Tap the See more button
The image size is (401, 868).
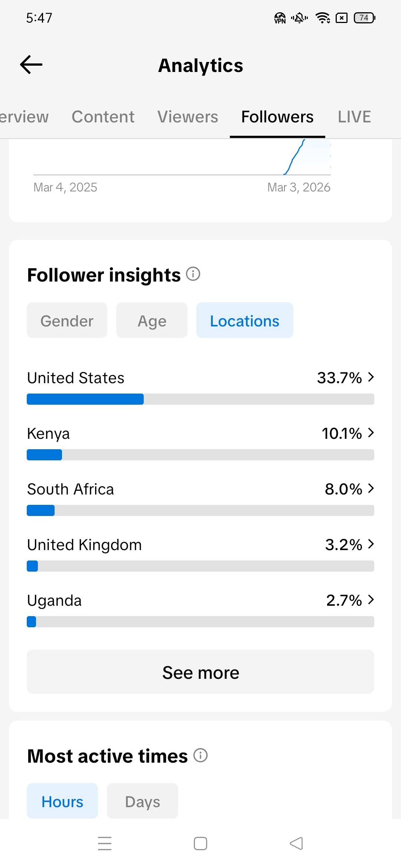click(200, 672)
